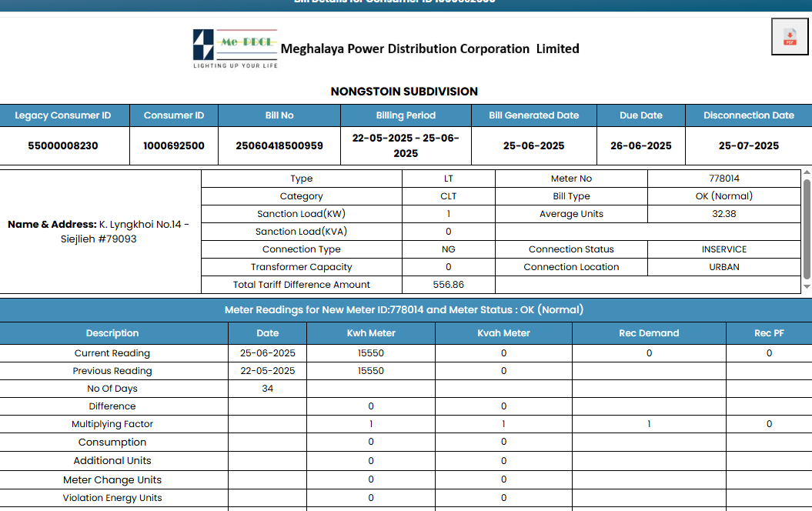Click the Consumption row label
This screenshot has width=812, height=511.
click(112, 443)
